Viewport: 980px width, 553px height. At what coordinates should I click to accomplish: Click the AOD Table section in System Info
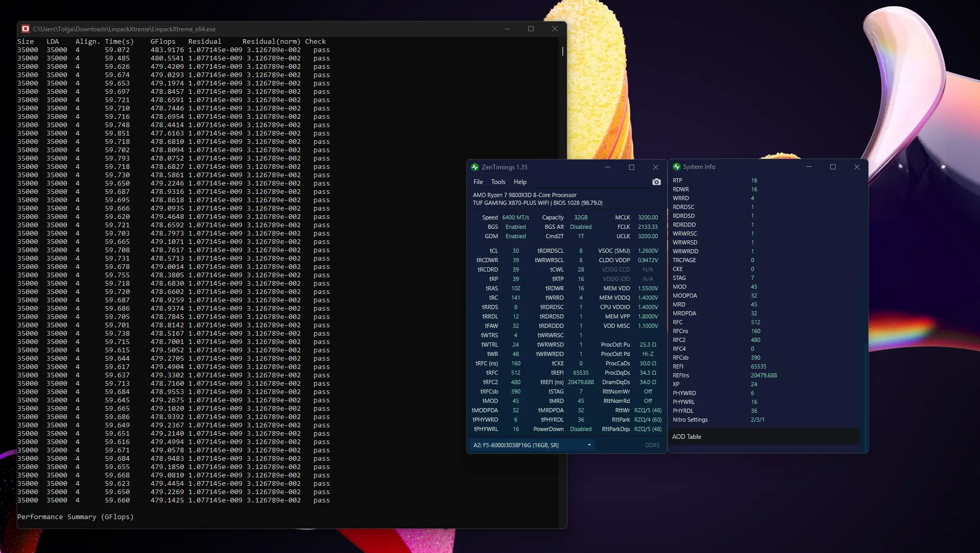coord(765,437)
